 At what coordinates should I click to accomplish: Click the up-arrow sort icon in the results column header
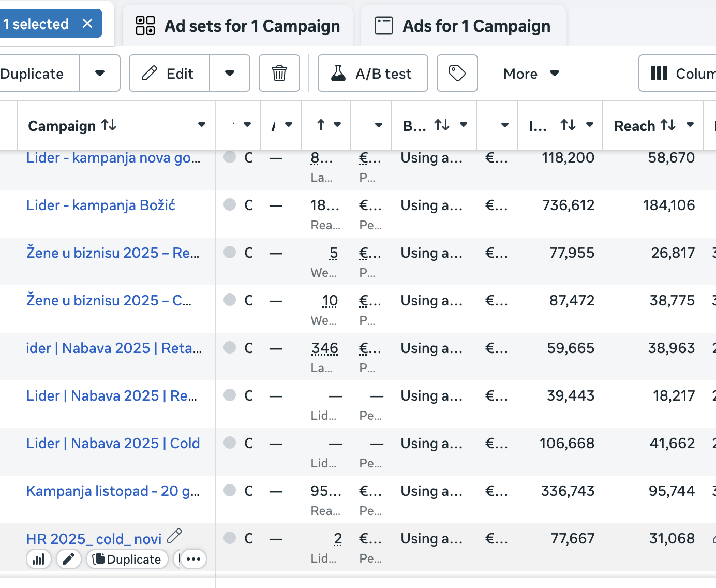tap(321, 125)
